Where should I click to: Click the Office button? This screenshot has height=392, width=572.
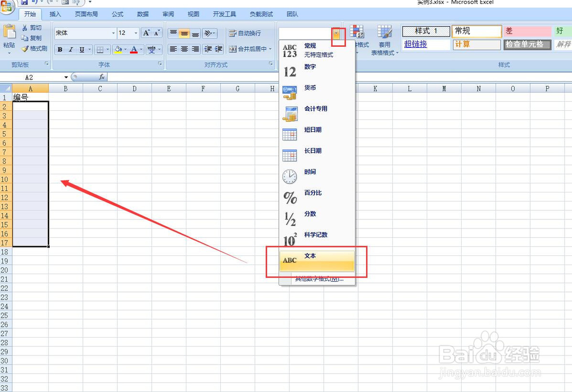(6, 6)
